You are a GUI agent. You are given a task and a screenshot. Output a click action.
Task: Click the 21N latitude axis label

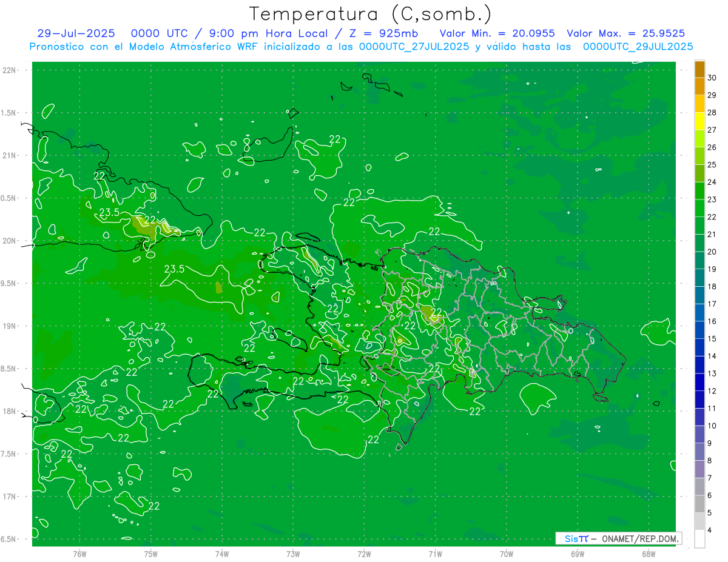tap(10, 155)
